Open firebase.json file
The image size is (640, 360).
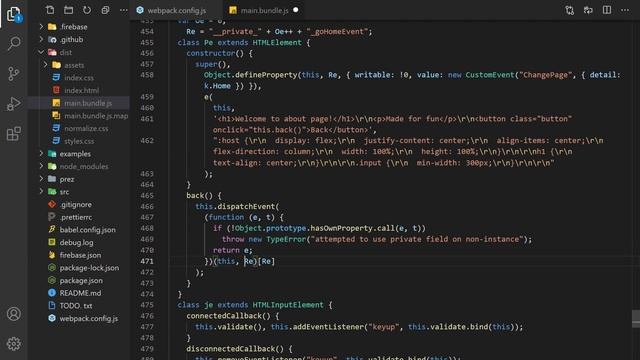(x=79, y=255)
